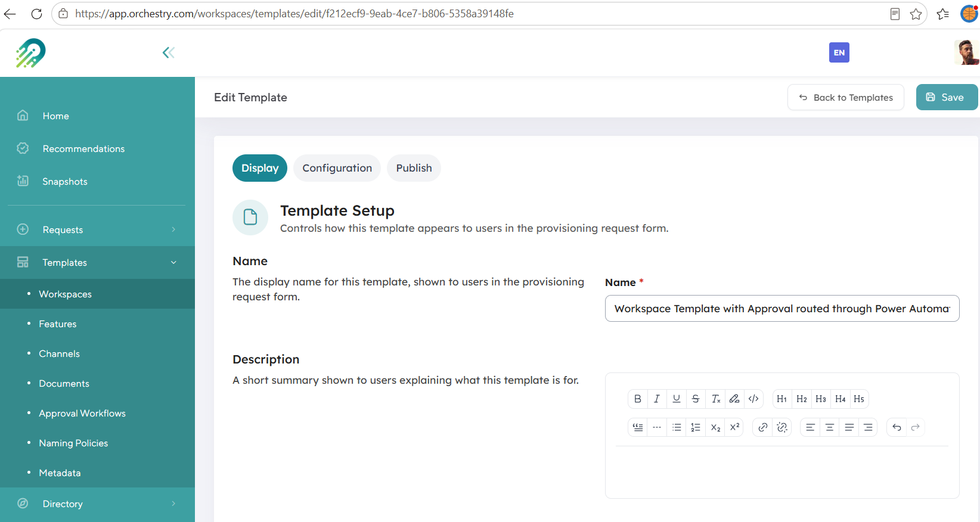Remove link with the unlink icon

tap(782, 427)
